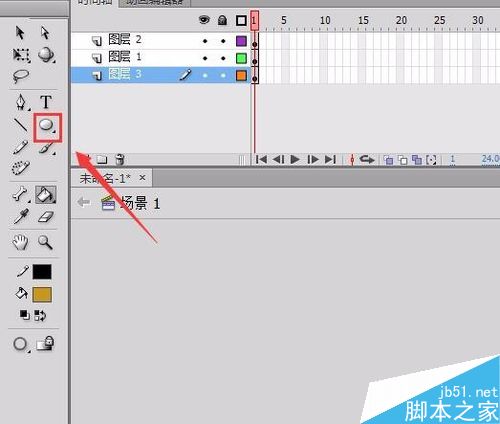
Task: Step forward one frame
Action: point(313,160)
